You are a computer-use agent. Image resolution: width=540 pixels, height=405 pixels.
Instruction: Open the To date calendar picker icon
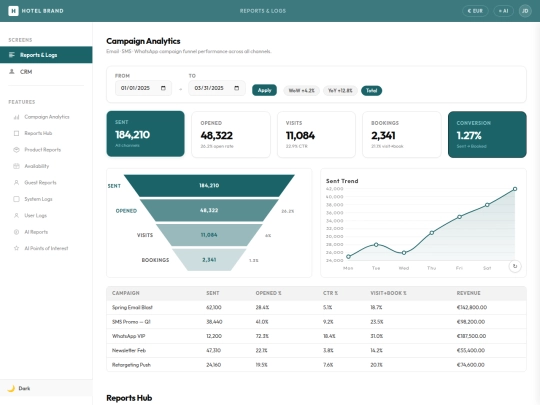pyautogui.click(x=237, y=88)
